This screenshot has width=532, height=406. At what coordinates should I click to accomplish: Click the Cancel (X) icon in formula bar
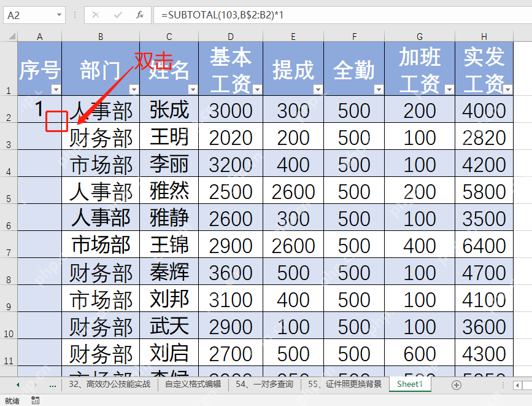96,15
